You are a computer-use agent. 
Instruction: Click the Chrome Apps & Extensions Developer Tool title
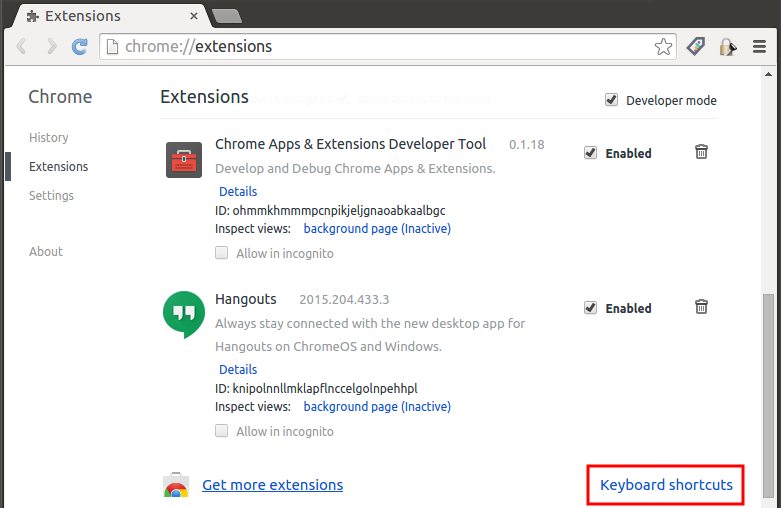pyautogui.click(x=350, y=144)
